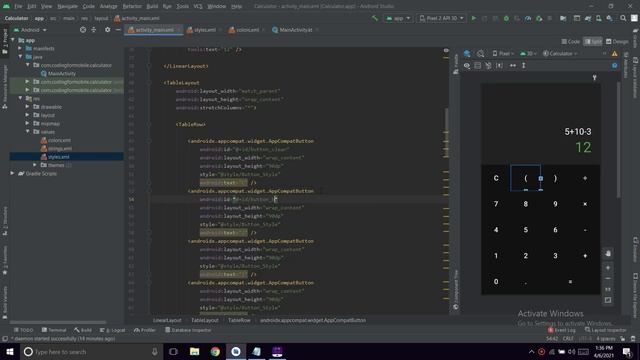Click the orientation icon in preview toolbar
The width and height of the screenshot is (640, 360).
[481, 53]
